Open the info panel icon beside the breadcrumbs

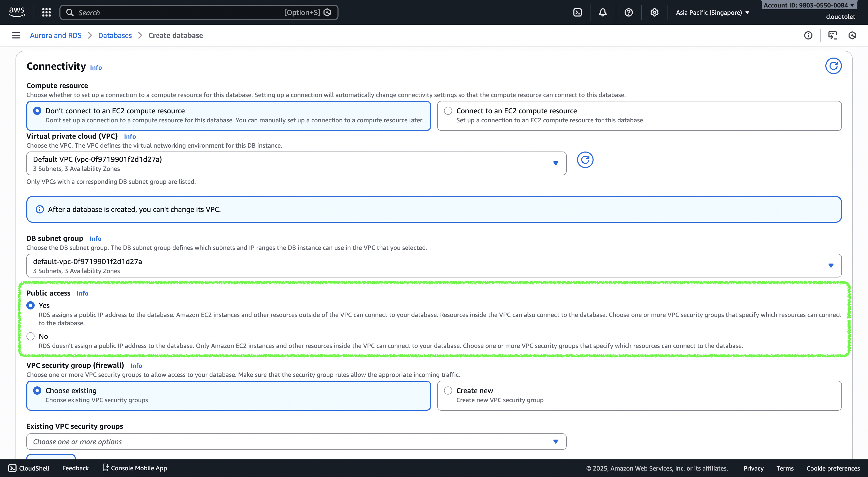pos(808,35)
